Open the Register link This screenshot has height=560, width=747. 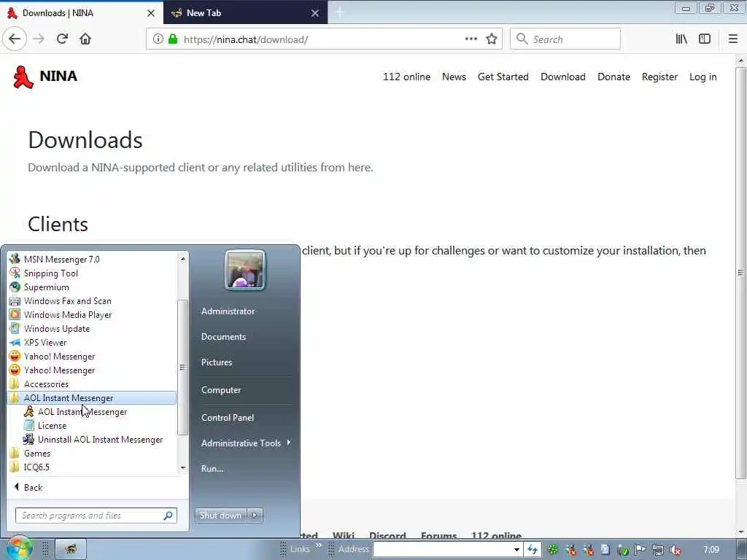click(x=659, y=77)
